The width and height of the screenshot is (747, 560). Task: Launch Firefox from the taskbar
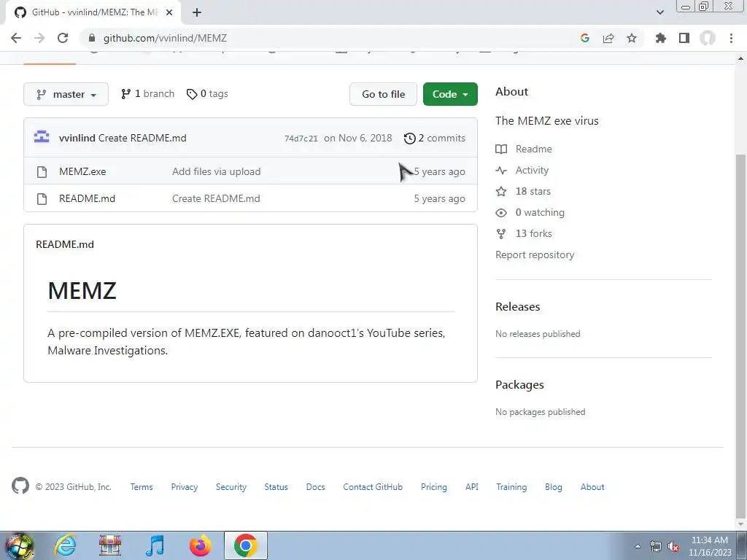201,545
